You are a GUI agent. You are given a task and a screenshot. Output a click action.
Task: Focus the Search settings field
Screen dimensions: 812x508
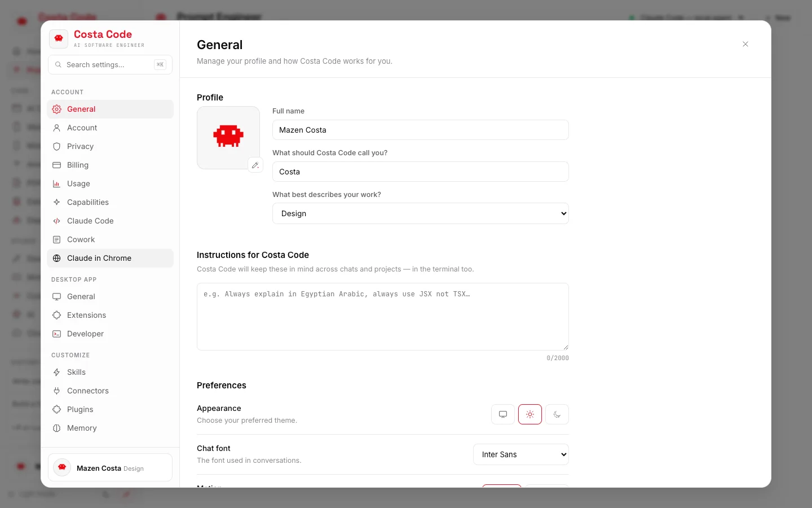point(111,64)
